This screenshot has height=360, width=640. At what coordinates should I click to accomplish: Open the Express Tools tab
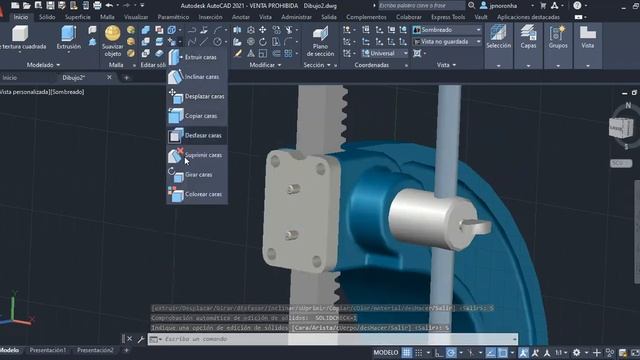(448, 17)
